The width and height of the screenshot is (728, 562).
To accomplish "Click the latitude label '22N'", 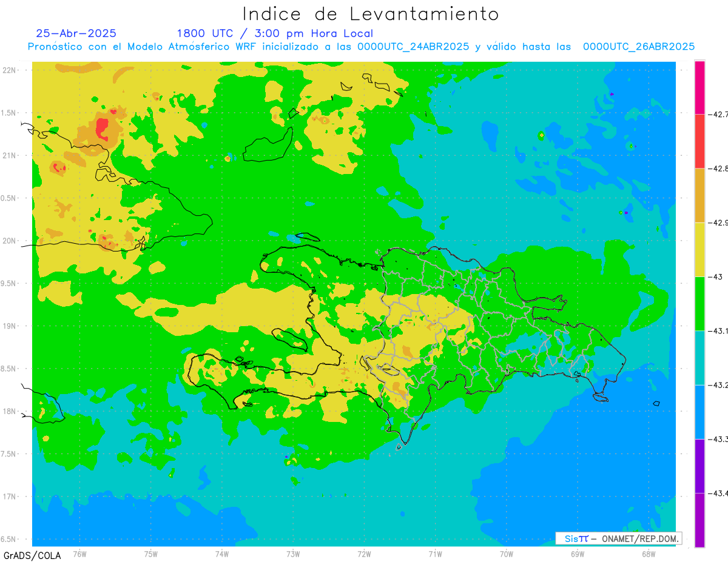I will point(10,70).
